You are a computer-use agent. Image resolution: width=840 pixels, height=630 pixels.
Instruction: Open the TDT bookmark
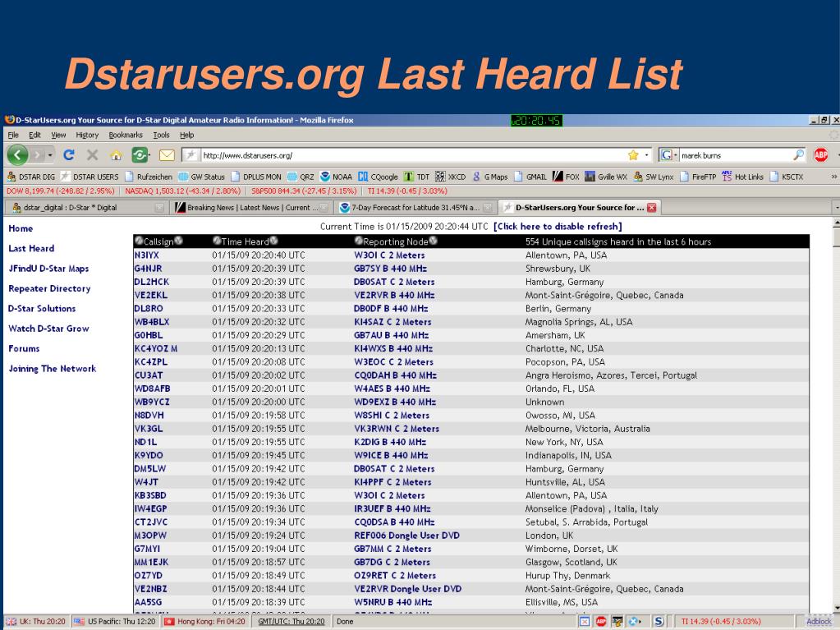point(416,177)
